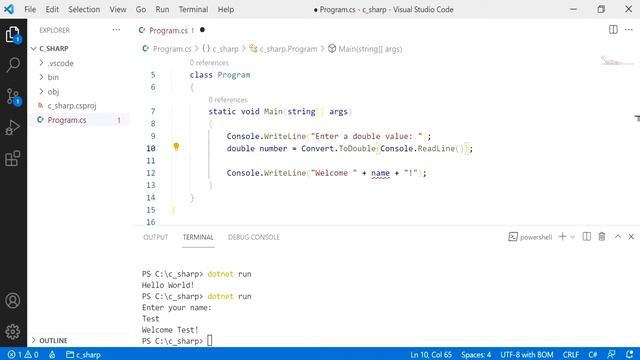The image size is (640, 360).
Task: Open the Run and Debug view
Action: [x=13, y=128]
